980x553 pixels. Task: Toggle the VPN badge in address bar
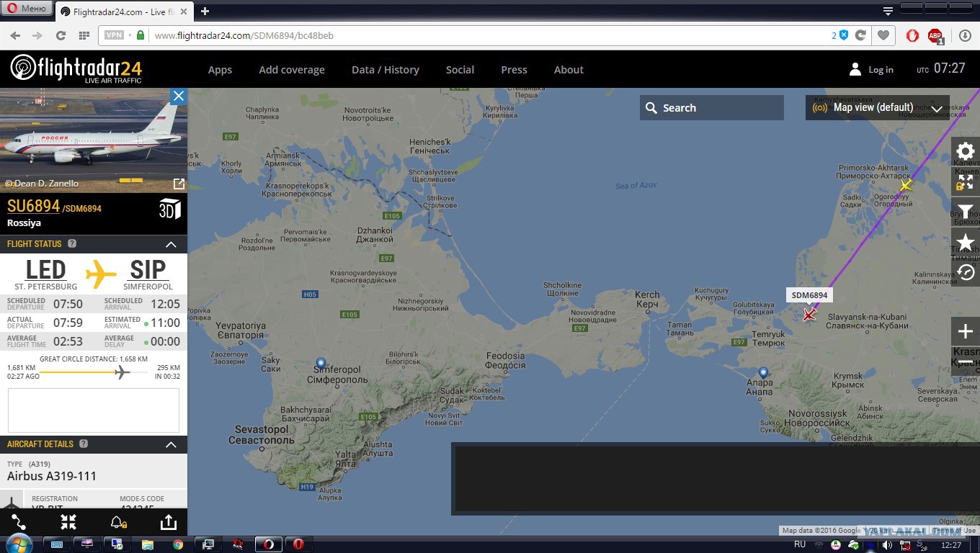(x=114, y=35)
